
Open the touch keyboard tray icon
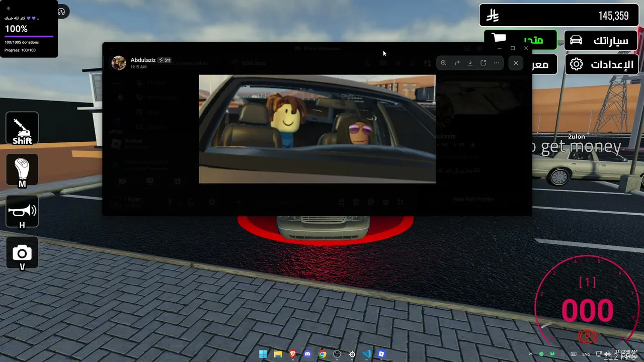pos(574,354)
